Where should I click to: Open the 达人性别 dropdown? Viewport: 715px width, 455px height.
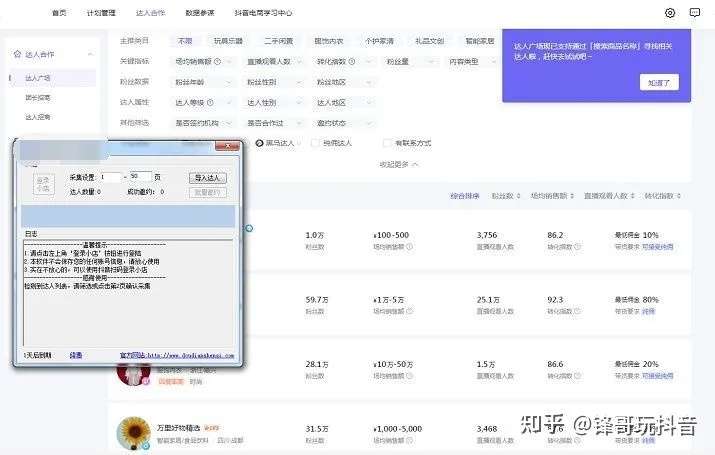tap(274, 103)
